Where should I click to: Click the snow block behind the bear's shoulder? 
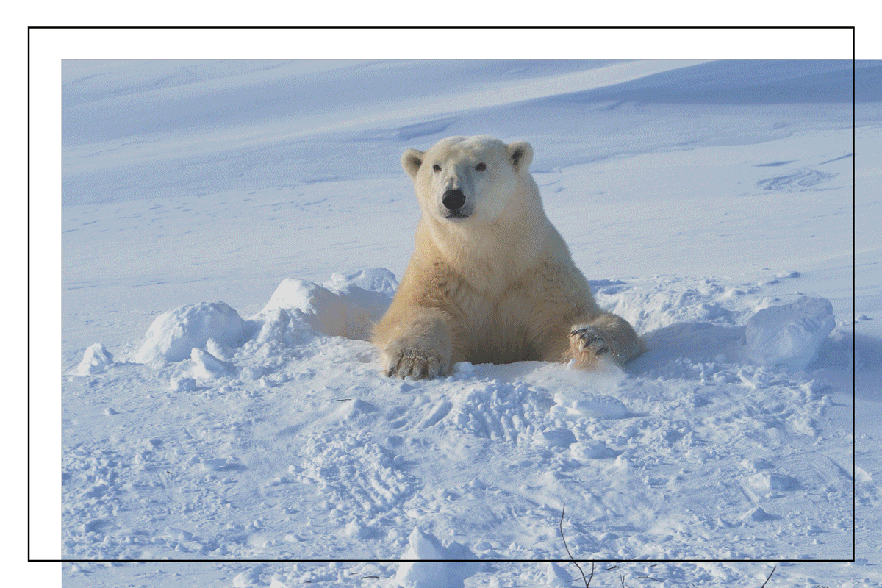point(331,303)
